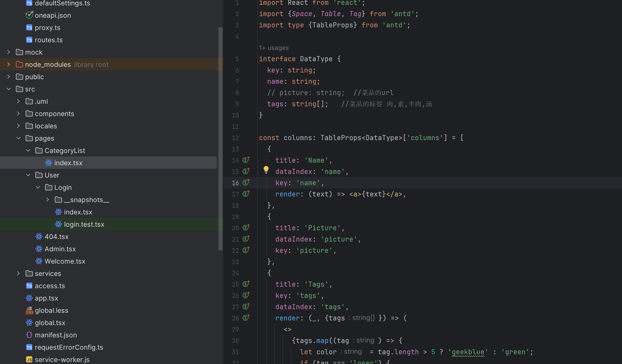Click the implements gutter icon on line 22
This screenshot has height=364, width=622.
click(x=246, y=250)
